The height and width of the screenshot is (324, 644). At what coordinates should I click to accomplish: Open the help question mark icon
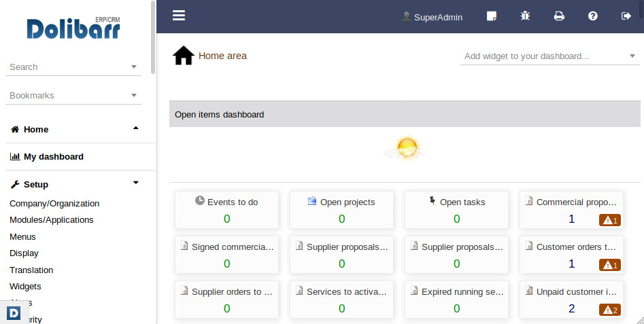593,16
